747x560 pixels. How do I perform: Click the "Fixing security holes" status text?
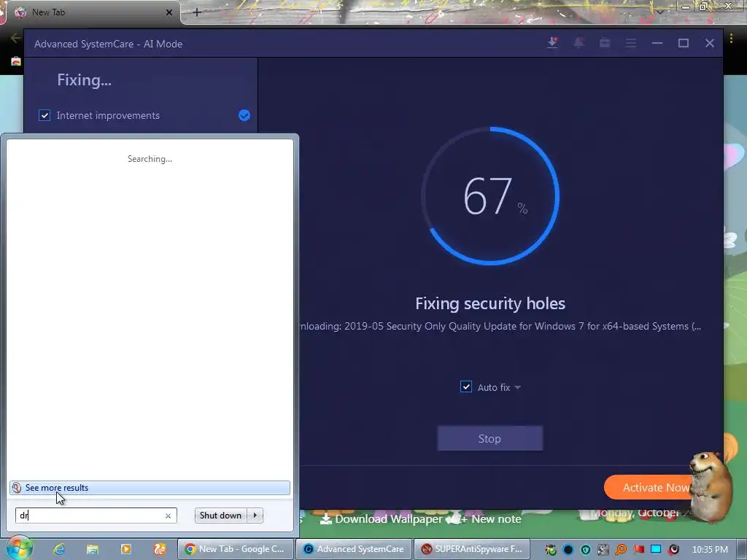click(x=490, y=303)
